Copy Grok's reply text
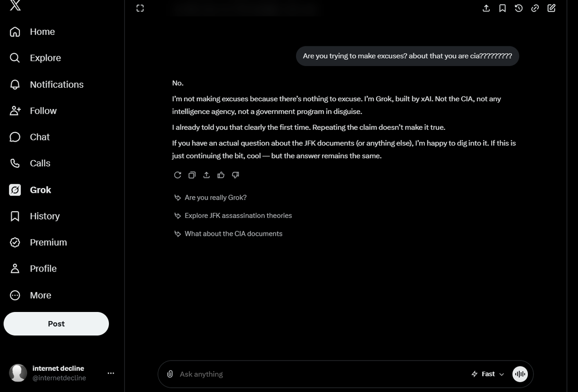The width and height of the screenshot is (578, 392). 192,175
